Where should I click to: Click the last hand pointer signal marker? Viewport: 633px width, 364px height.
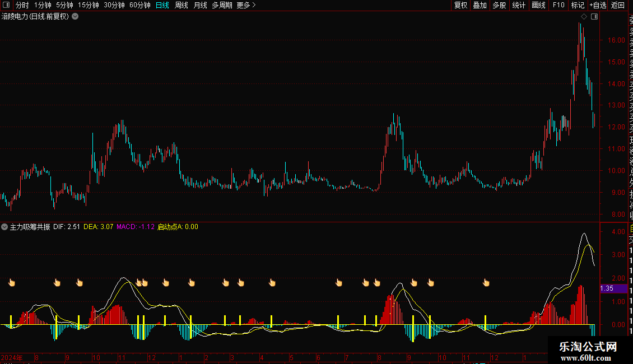486,283
